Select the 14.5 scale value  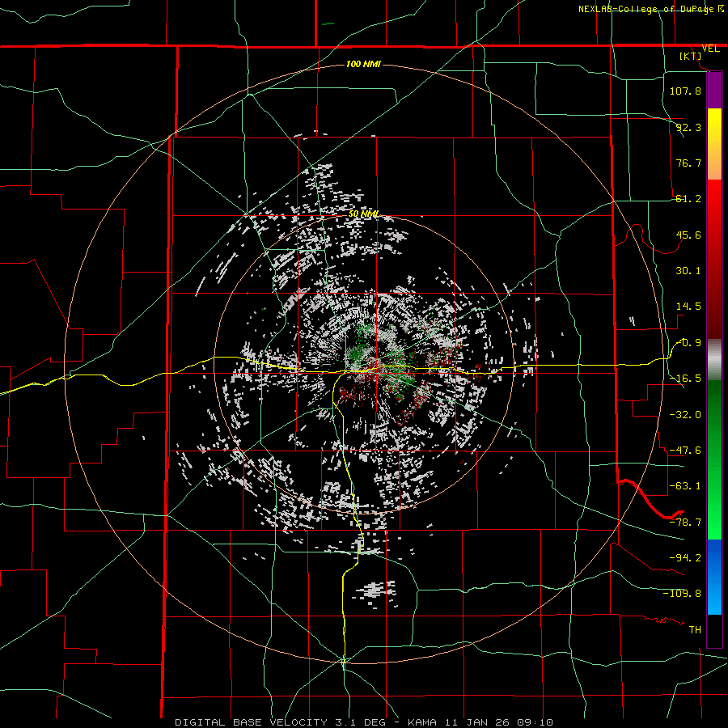pos(688,307)
